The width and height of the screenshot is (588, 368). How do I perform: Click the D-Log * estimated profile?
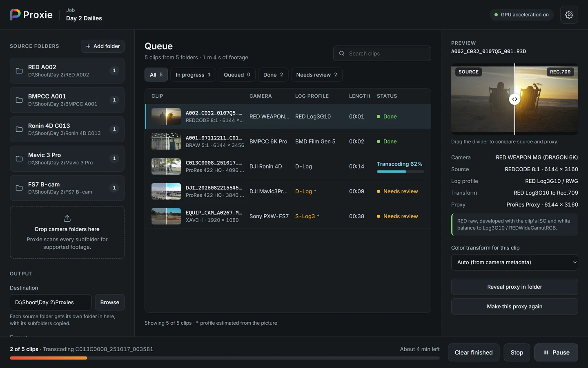click(x=306, y=191)
